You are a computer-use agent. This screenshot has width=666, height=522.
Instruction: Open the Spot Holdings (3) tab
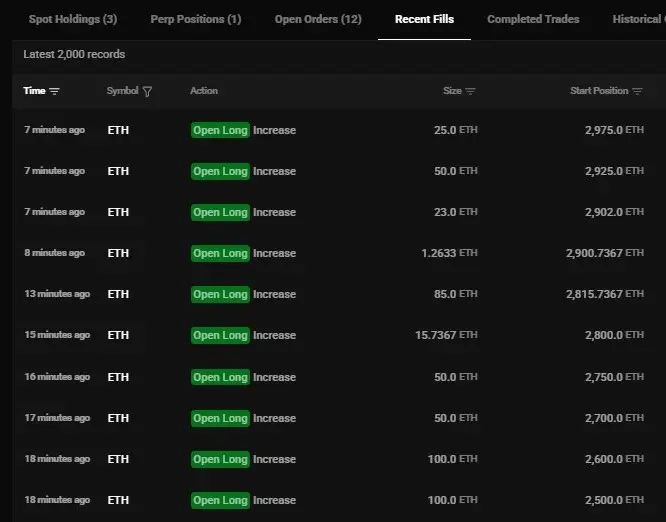coord(73,19)
